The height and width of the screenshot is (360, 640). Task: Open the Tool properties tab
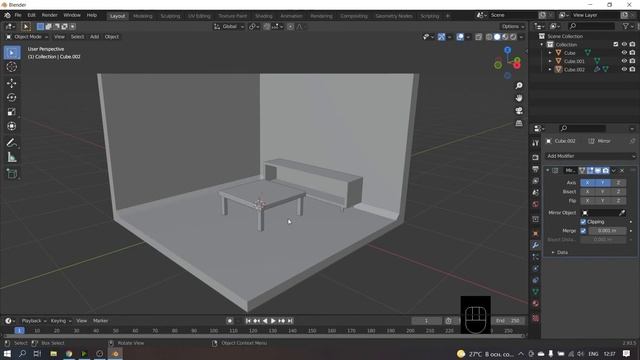click(x=536, y=143)
